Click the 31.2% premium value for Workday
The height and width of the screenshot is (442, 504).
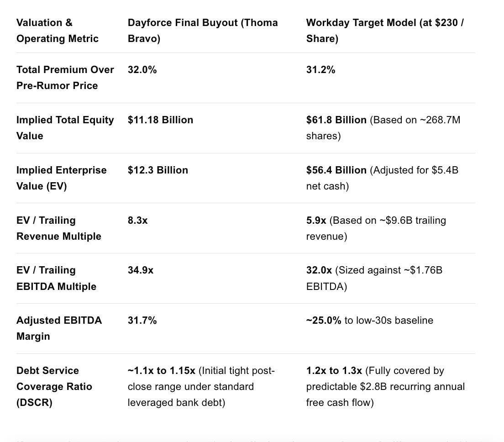(x=320, y=70)
